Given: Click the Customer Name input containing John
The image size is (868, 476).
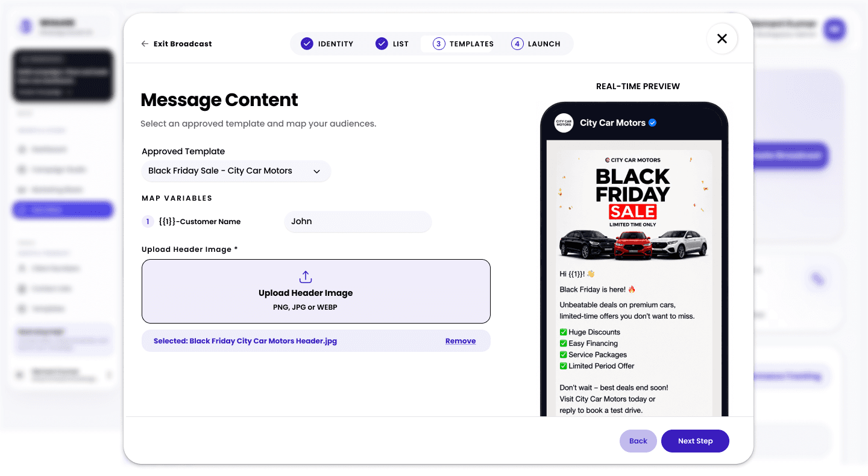Looking at the screenshot, I should coord(358,222).
